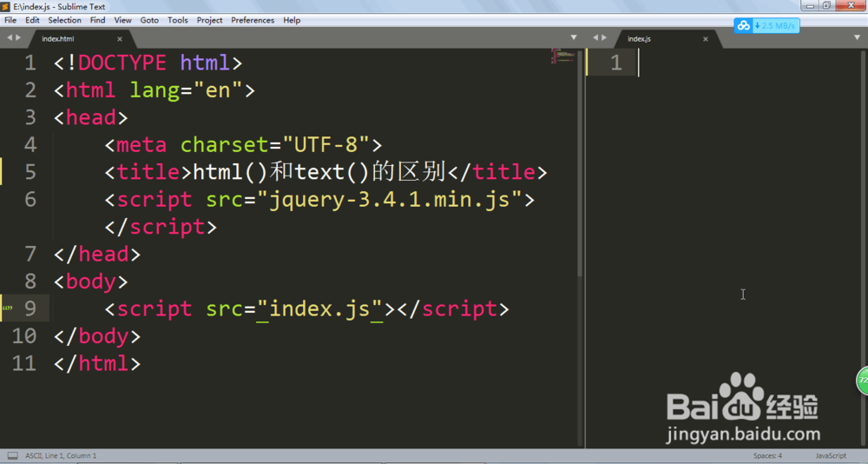Open the Help menu
Image resolution: width=868 pixels, height=464 pixels.
(x=292, y=20)
